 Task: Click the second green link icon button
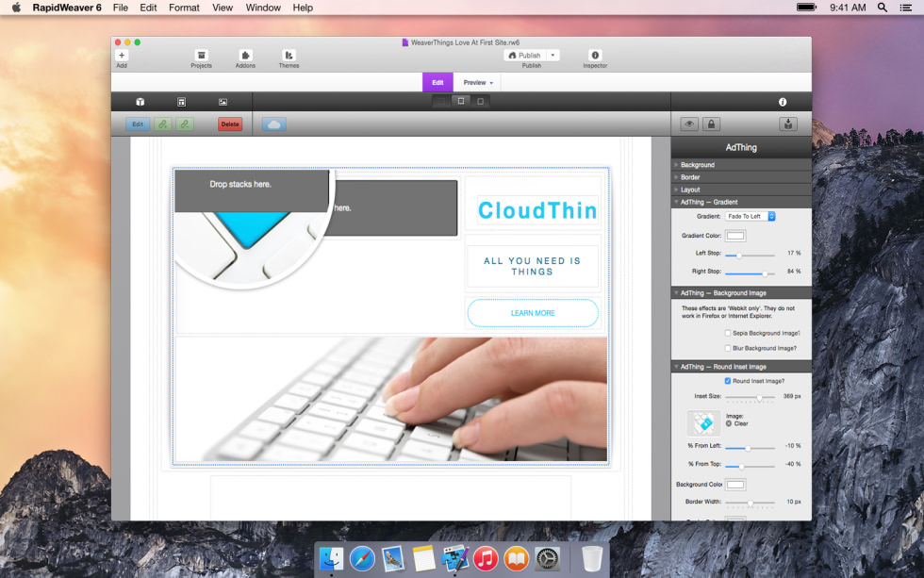click(185, 124)
